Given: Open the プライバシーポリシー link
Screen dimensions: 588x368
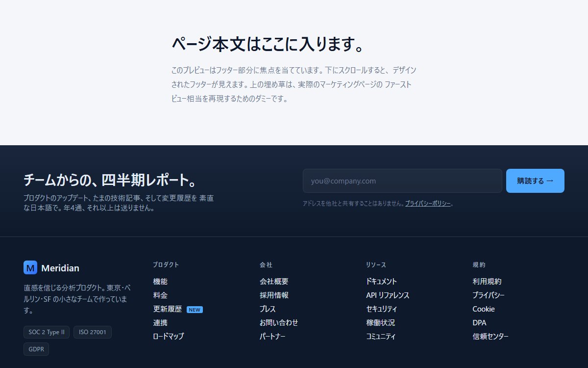Looking at the screenshot, I should [428, 203].
